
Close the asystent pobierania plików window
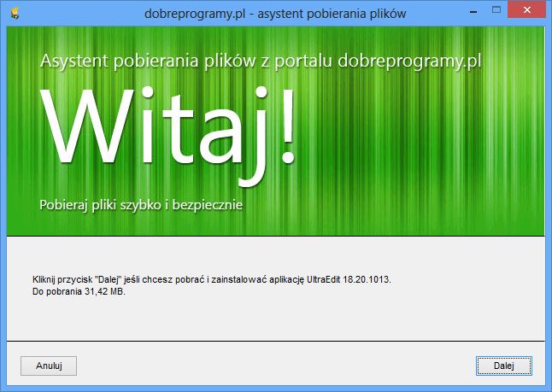coord(527,10)
